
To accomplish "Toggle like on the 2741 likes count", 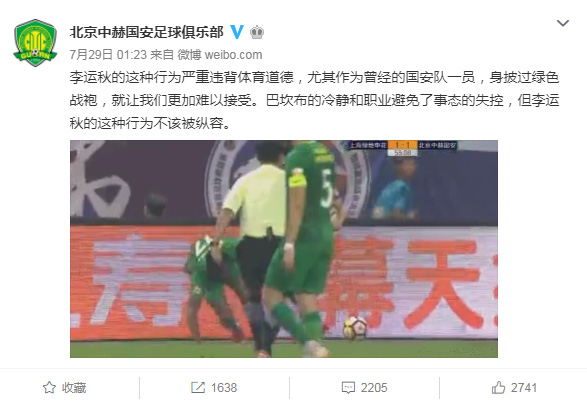I will coord(524,387).
